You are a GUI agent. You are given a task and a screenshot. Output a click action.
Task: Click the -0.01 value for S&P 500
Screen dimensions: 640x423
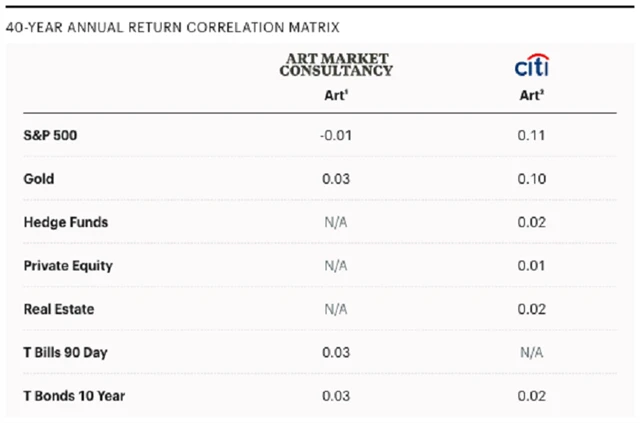[335, 136]
